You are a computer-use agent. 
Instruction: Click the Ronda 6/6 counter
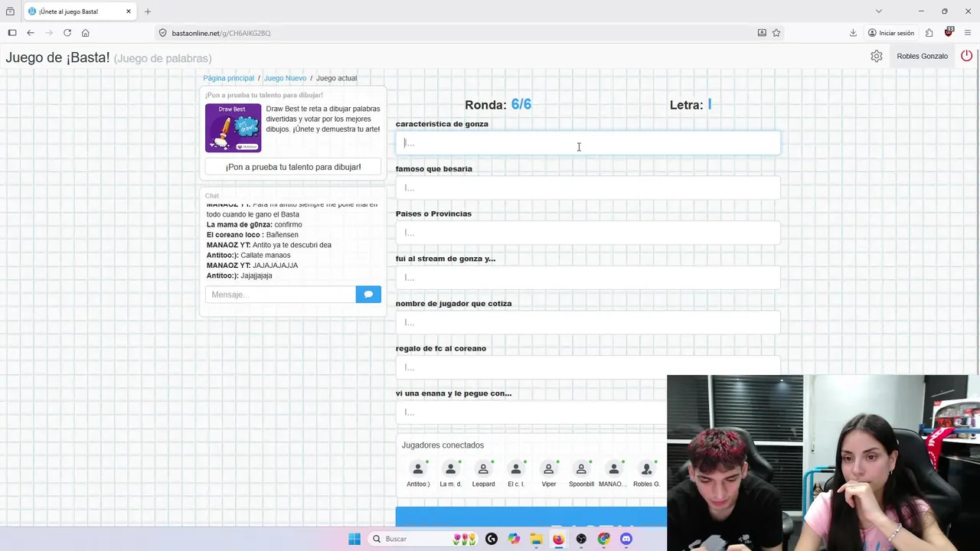498,105
